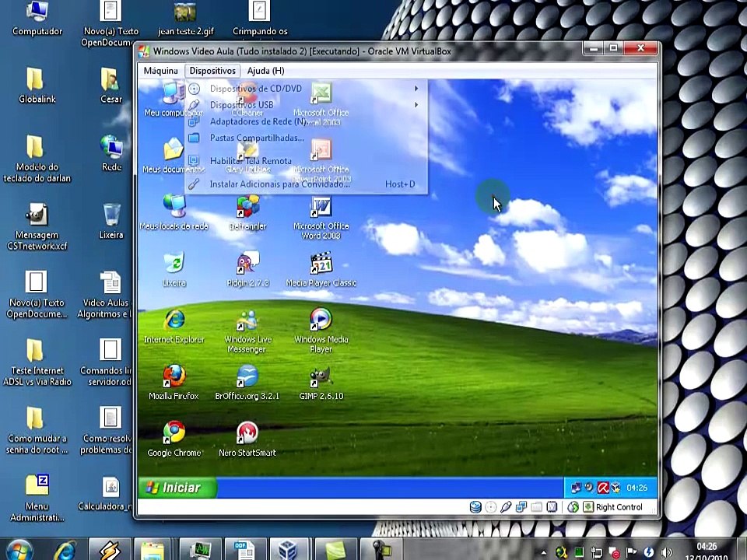747x560 pixels.
Task: Click the Right Control host key label
Action: 619,507
